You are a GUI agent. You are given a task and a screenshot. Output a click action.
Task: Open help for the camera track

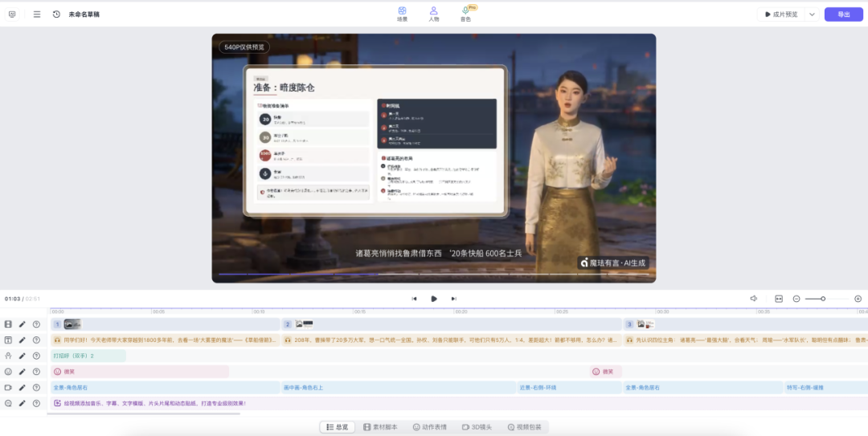pos(36,387)
